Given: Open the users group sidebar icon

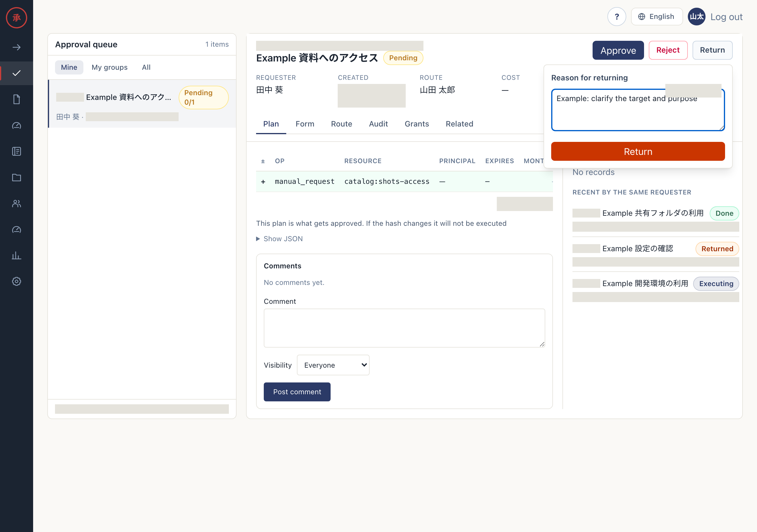Looking at the screenshot, I should click(17, 203).
